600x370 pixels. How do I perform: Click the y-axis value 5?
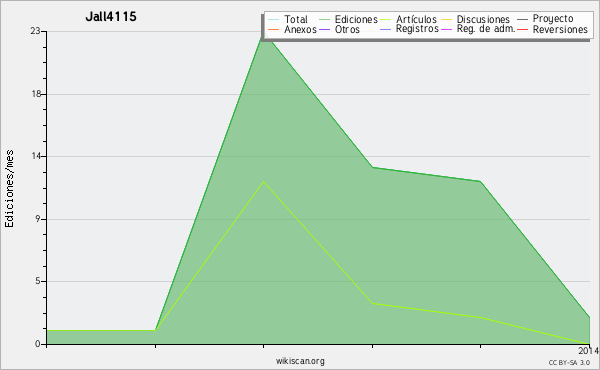[x=38, y=281]
